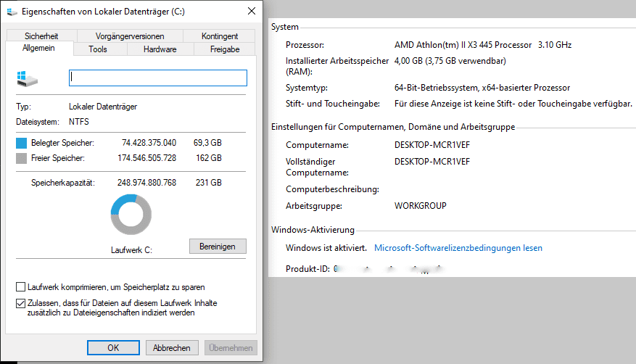This screenshot has height=364, width=636.
Task: Click the Computername value DESKTOP-MCR1VEF
Action: [432, 145]
